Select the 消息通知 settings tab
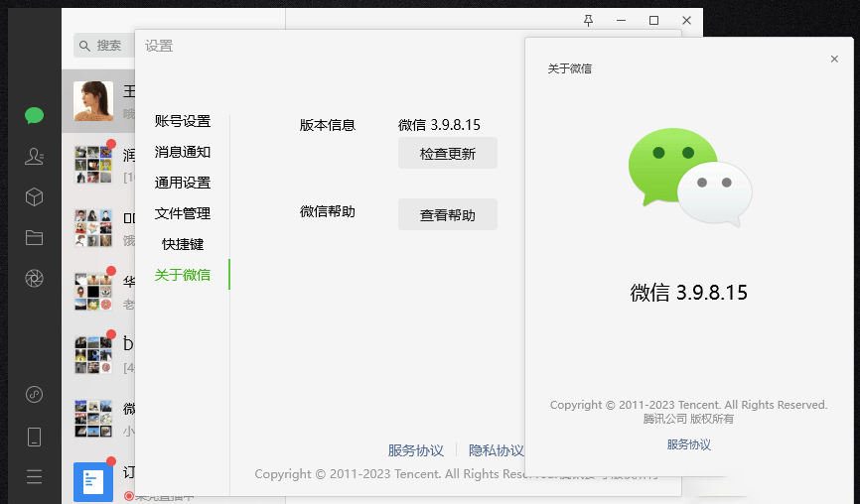This screenshot has width=860, height=504. click(183, 152)
